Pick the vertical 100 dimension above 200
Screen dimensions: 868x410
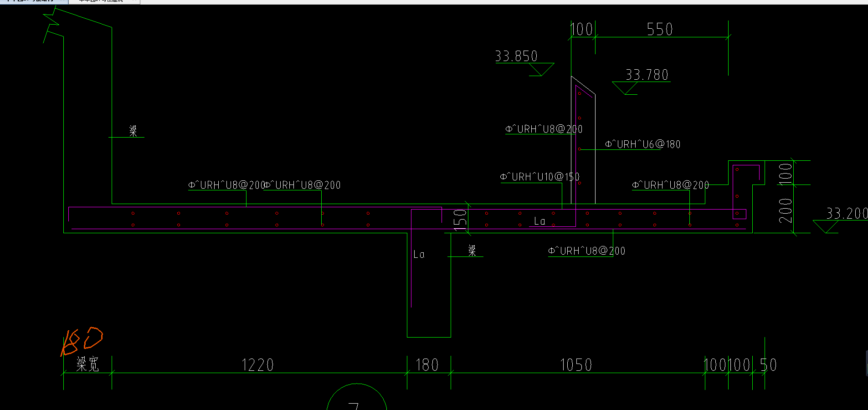[x=785, y=174]
